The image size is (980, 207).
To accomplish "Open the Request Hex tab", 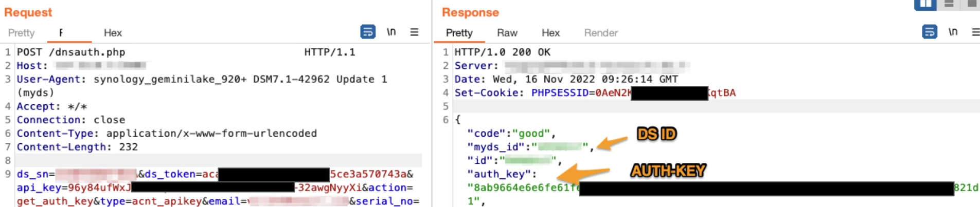I will coord(113,33).
